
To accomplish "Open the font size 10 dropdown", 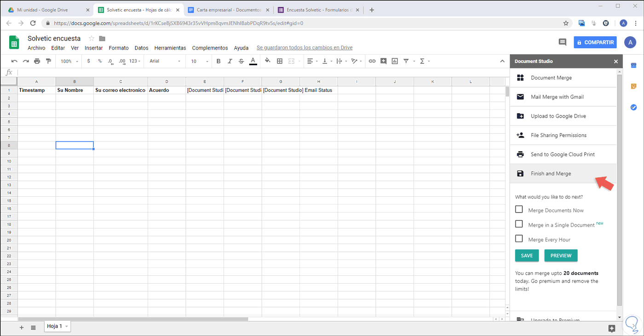I will (200, 61).
